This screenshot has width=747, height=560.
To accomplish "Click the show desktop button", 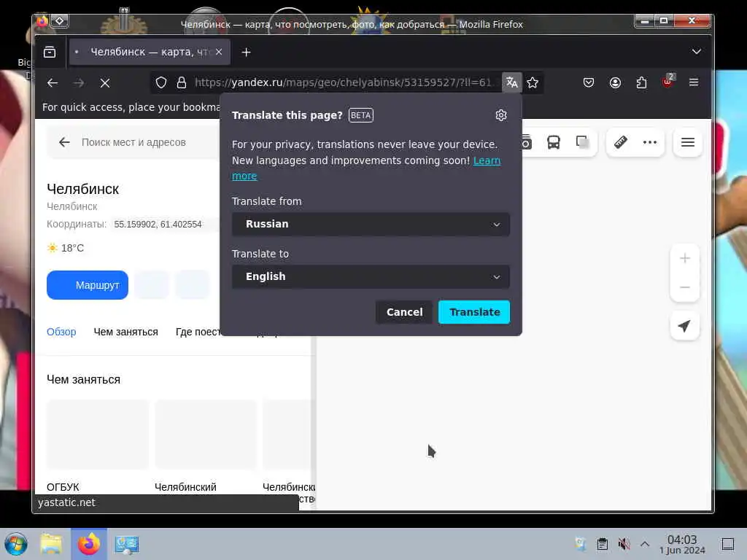I will coord(728,544).
